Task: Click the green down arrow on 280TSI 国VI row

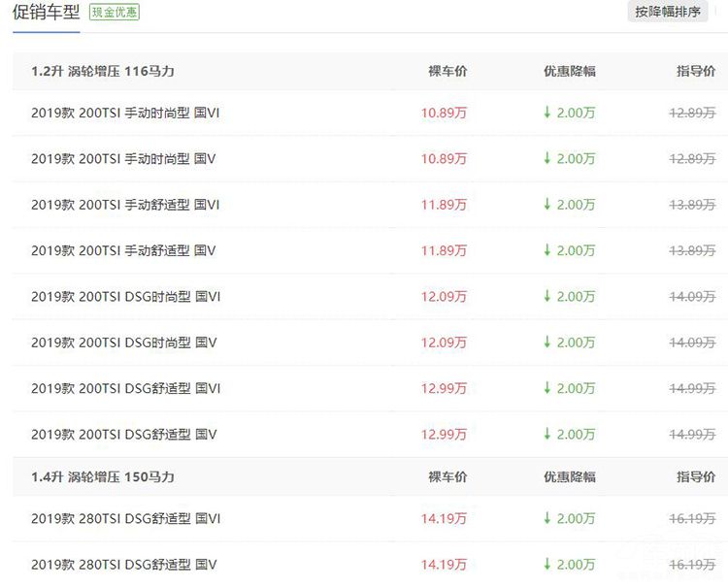Action: (547, 517)
